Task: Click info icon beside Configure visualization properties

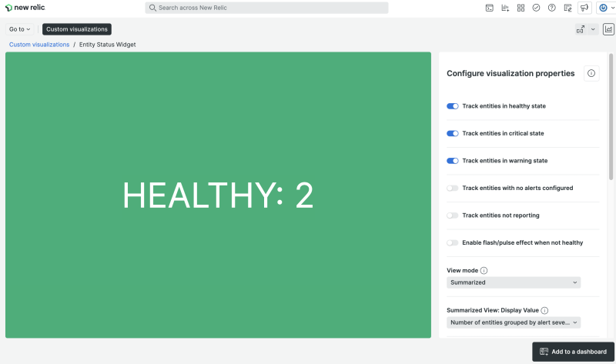Action: pyautogui.click(x=591, y=74)
